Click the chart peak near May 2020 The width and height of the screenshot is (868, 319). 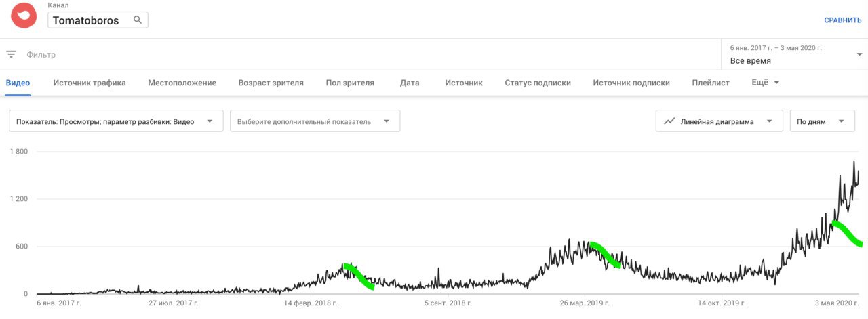click(x=854, y=161)
